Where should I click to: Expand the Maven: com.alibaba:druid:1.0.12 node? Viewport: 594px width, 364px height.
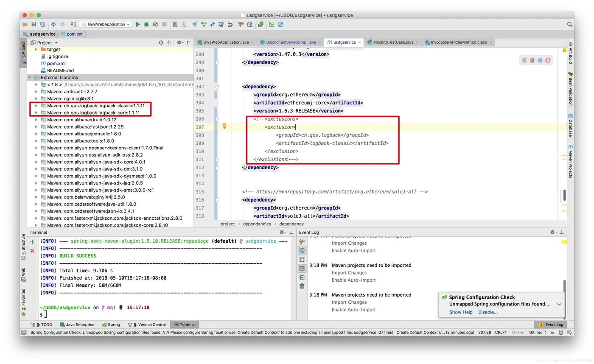(x=36, y=120)
